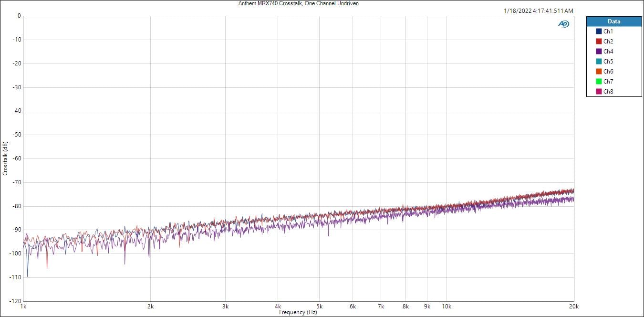
Task: Click the 1k tick on frequency axis
Action: (x=23, y=306)
